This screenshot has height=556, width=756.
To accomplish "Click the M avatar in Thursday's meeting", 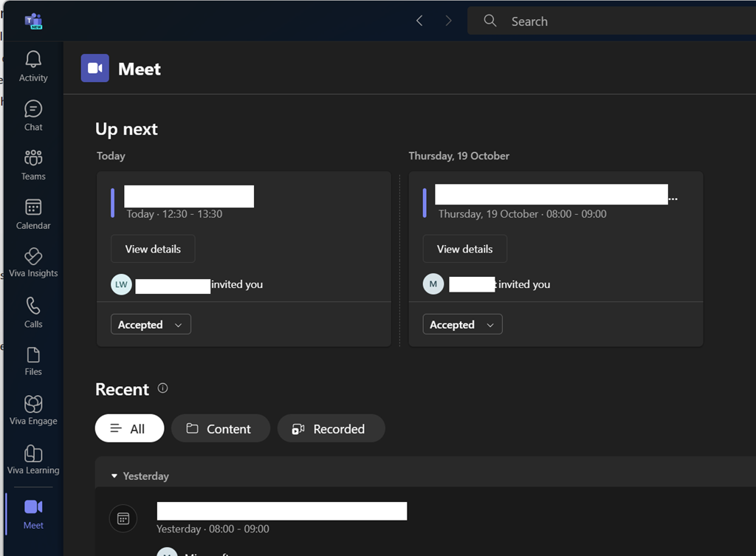I will tap(433, 284).
